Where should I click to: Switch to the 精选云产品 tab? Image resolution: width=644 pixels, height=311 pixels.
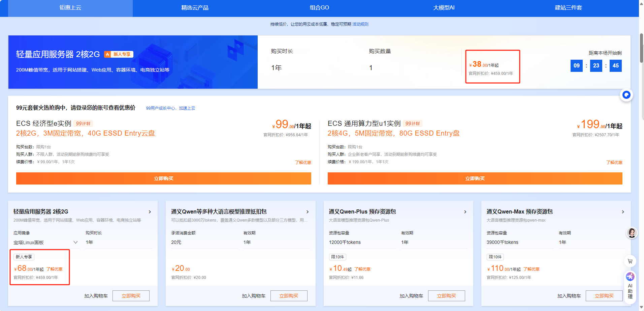tap(195, 8)
